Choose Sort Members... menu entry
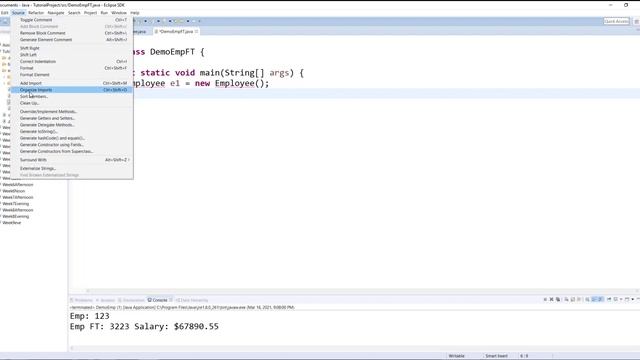The height and width of the screenshot is (360, 640). point(71,96)
